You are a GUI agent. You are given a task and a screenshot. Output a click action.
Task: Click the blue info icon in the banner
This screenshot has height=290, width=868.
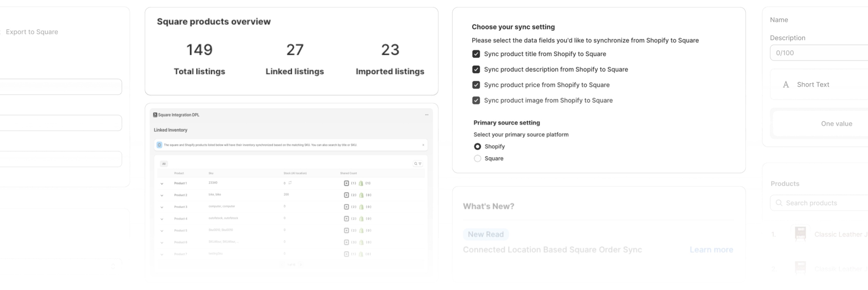tap(159, 145)
